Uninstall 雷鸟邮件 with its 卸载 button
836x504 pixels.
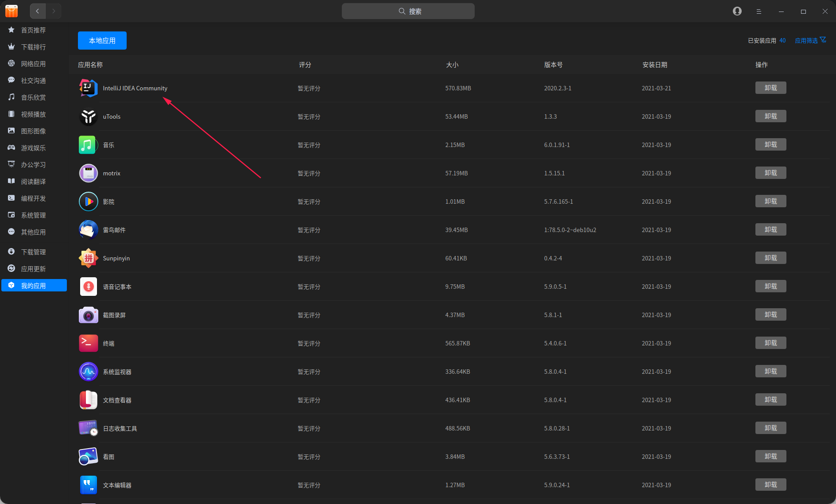tap(771, 229)
